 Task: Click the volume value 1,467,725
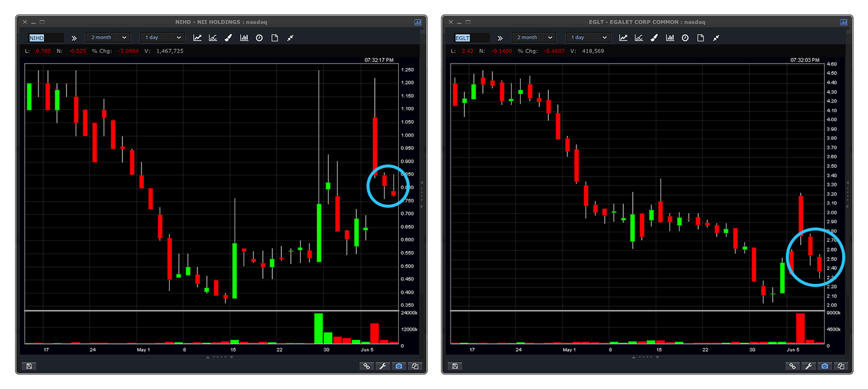click(x=170, y=51)
